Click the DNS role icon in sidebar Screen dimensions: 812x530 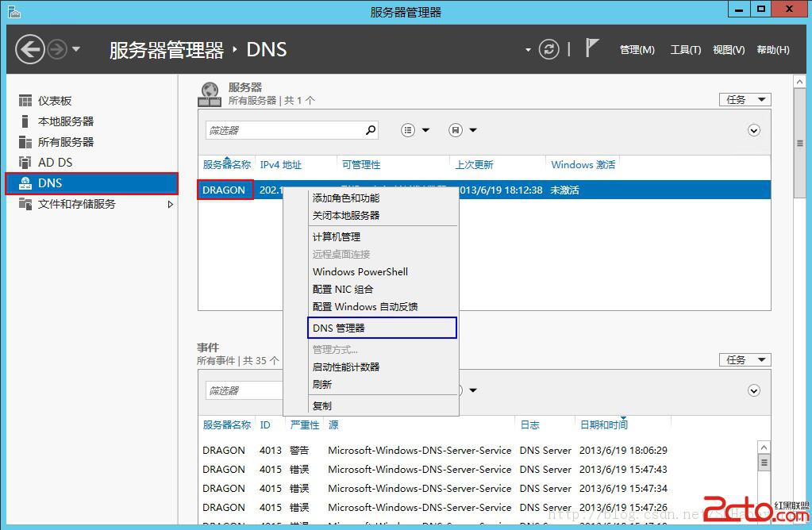tap(25, 183)
